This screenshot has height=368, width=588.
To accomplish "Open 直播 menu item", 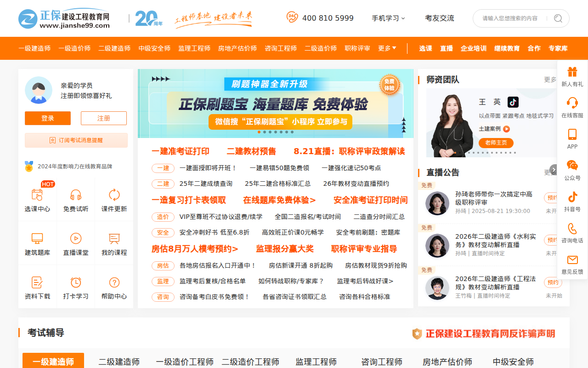I will pyautogui.click(x=447, y=48).
